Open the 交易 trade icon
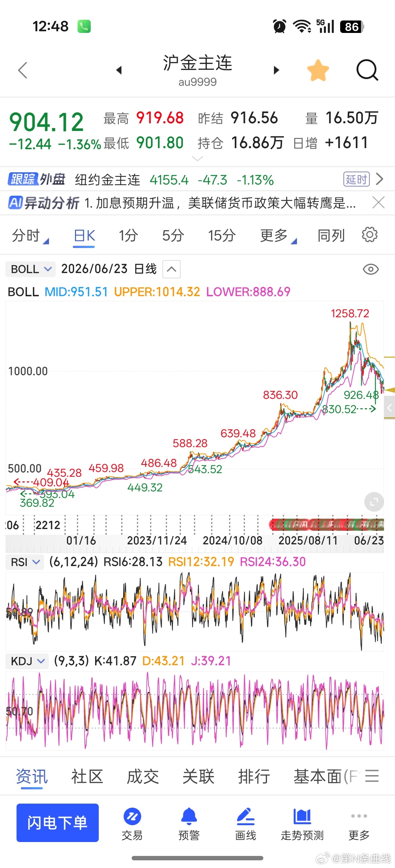The image size is (395, 868). [x=132, y=824]
